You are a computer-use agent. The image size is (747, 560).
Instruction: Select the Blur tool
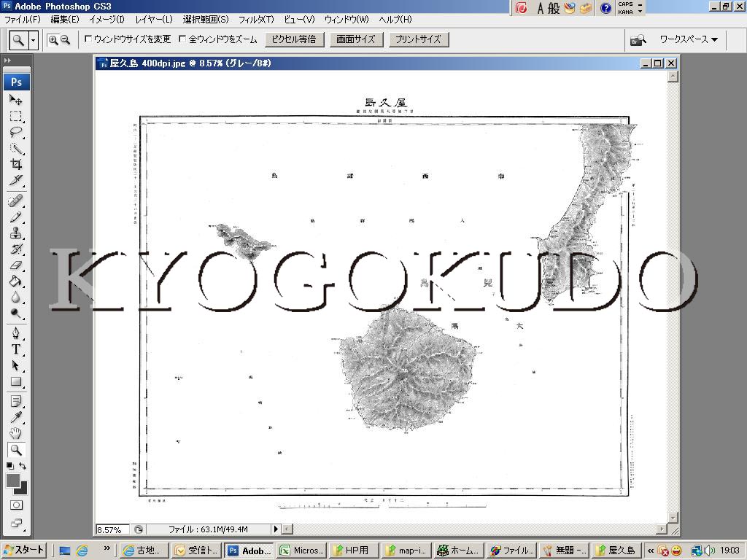(x=16, y=297)
